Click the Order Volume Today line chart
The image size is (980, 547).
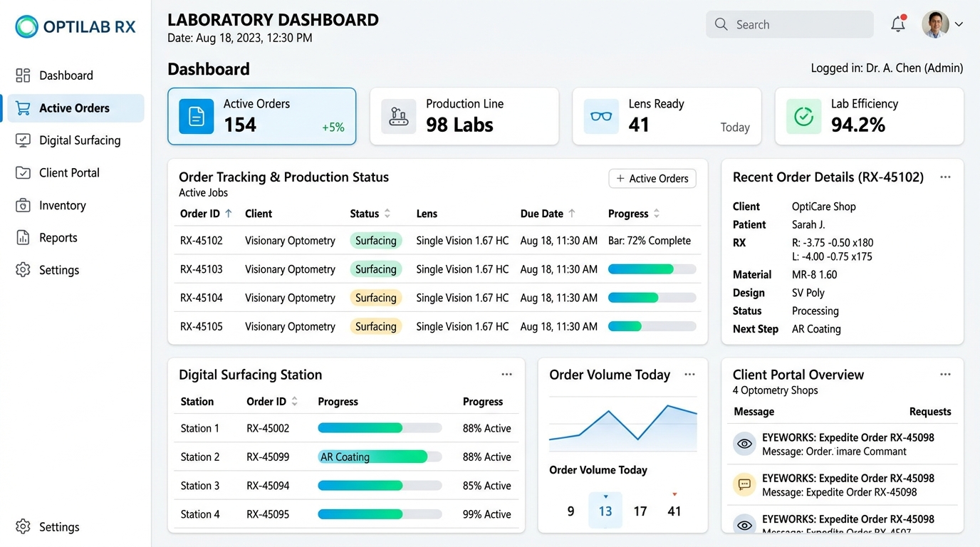click(623, 425)
